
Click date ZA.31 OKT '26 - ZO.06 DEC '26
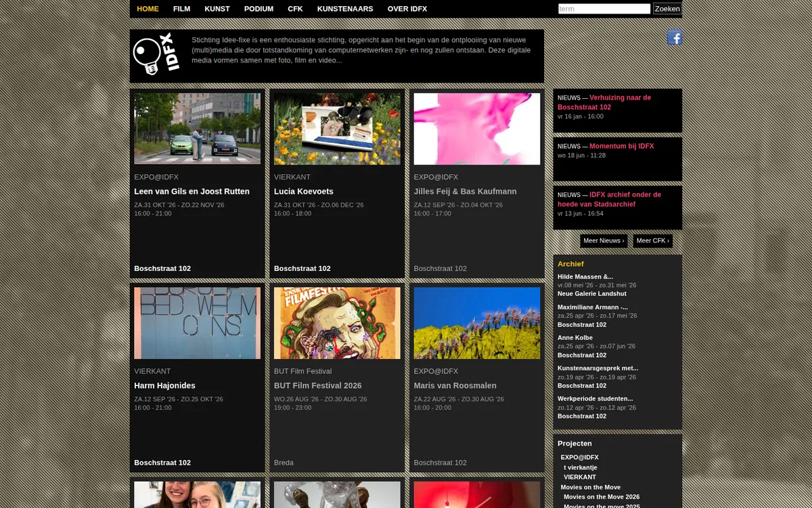pos(319,205)
